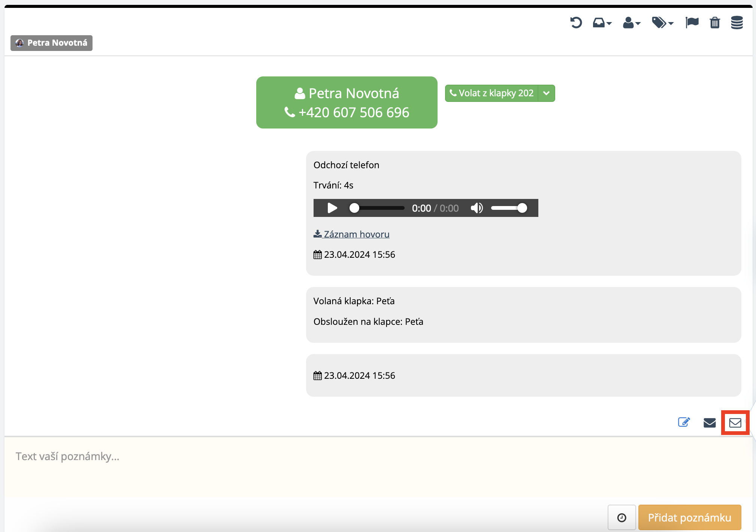Click the Petra Novotná contact tag
The width and height of the screenshot is (756, 532).
click(52, 43)
